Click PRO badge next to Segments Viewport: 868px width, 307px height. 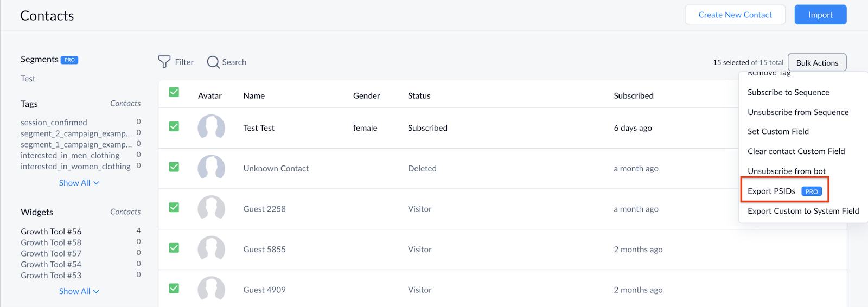pos(69,60)
